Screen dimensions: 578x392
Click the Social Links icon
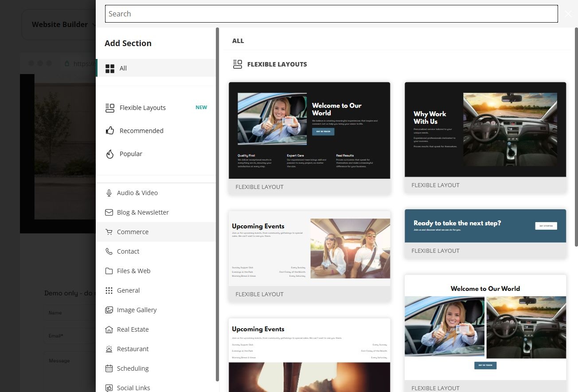point(109,388)
